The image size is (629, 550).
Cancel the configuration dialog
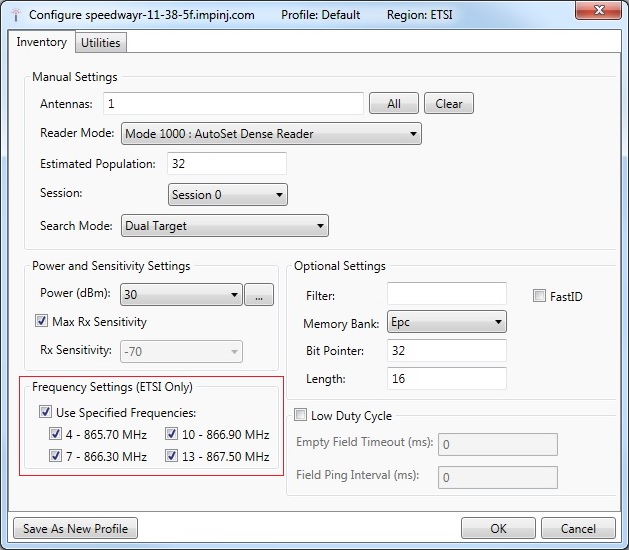(578, 528)
